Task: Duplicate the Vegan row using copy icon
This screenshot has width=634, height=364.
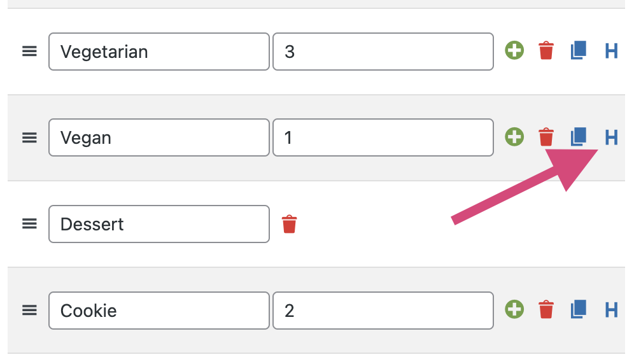Action: coord(578,137)
